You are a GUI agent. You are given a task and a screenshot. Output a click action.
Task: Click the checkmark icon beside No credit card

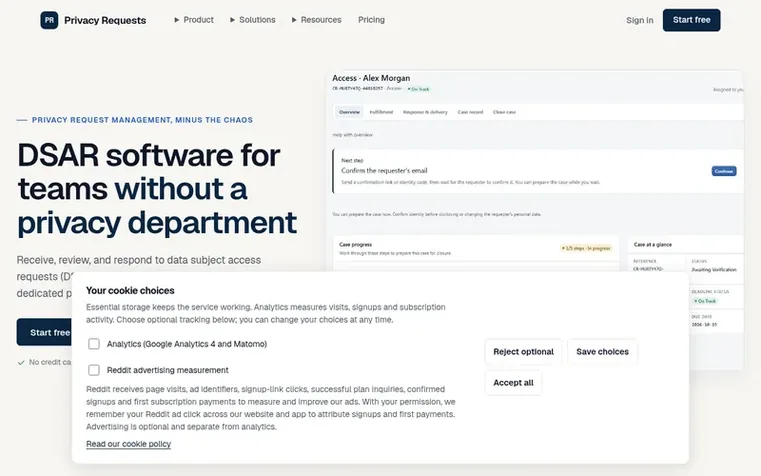[x=21, y=362]
